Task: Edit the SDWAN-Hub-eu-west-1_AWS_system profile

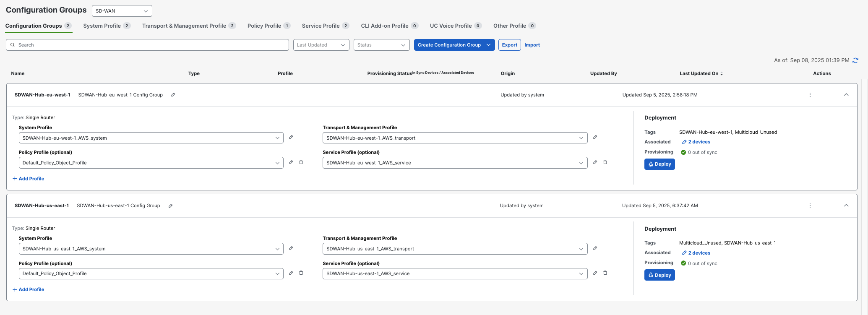Action: (291, 137)
